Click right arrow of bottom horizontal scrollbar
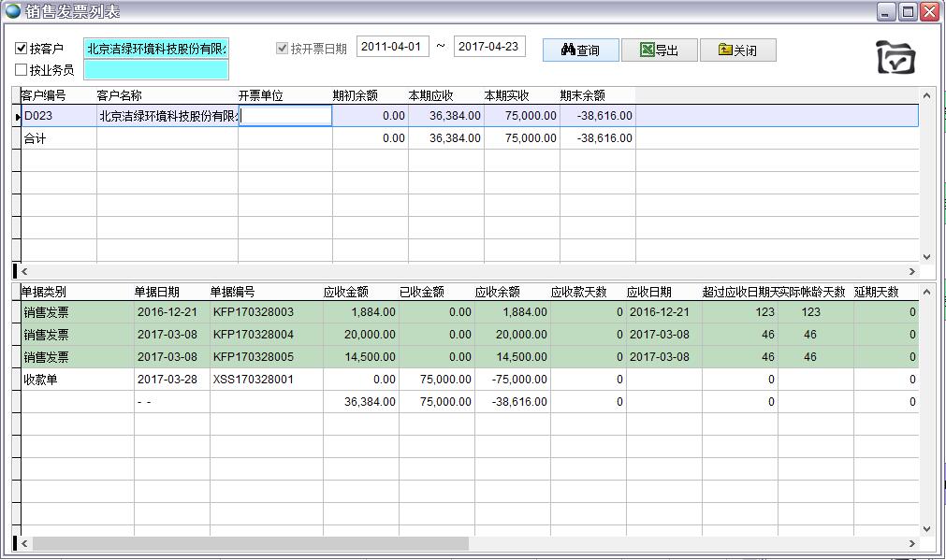This screenshot has width=946, height=560. pyautogui.click(x=914, y=543)
